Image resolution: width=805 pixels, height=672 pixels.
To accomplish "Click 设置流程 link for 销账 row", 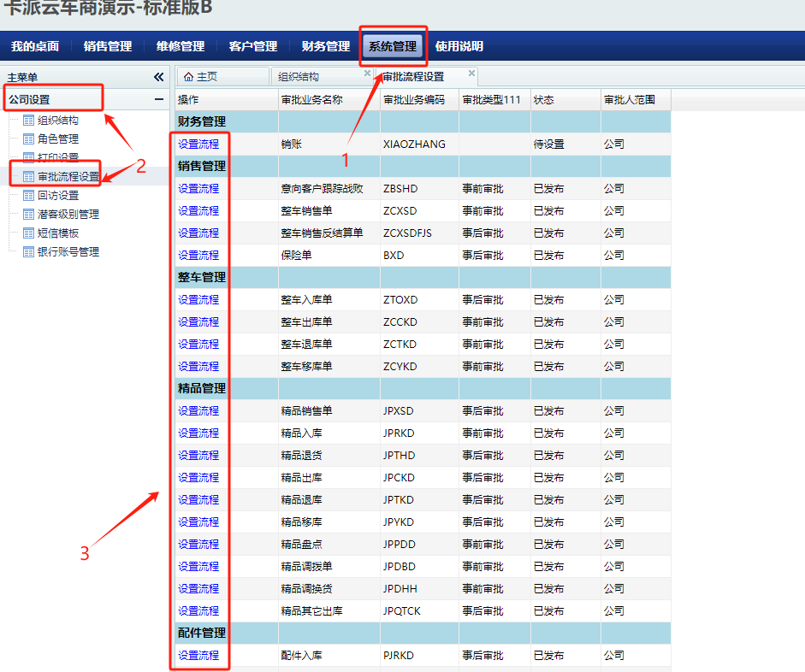I will (198, 144).
